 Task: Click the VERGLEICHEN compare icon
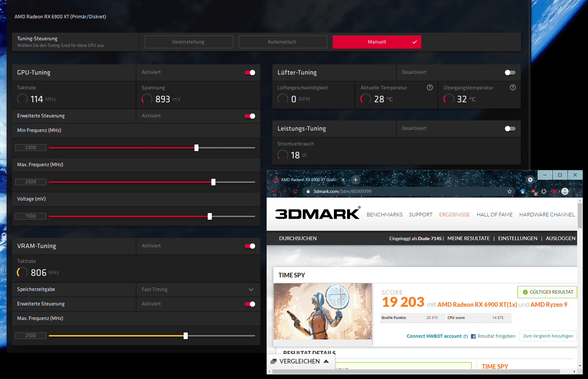(273, 362)
